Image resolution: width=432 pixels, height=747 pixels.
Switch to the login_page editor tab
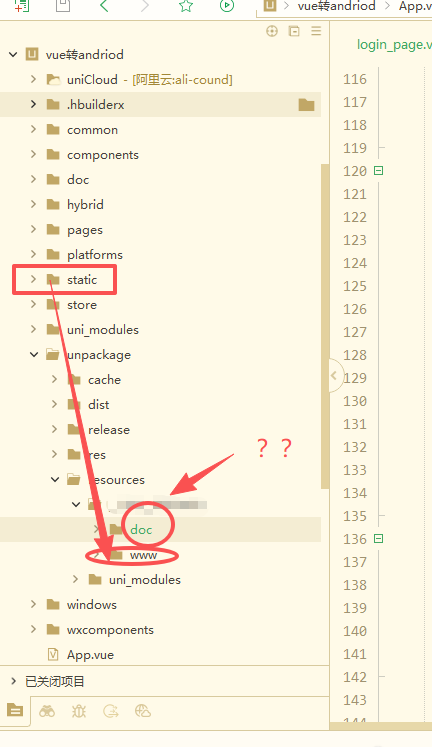(394, 45)
